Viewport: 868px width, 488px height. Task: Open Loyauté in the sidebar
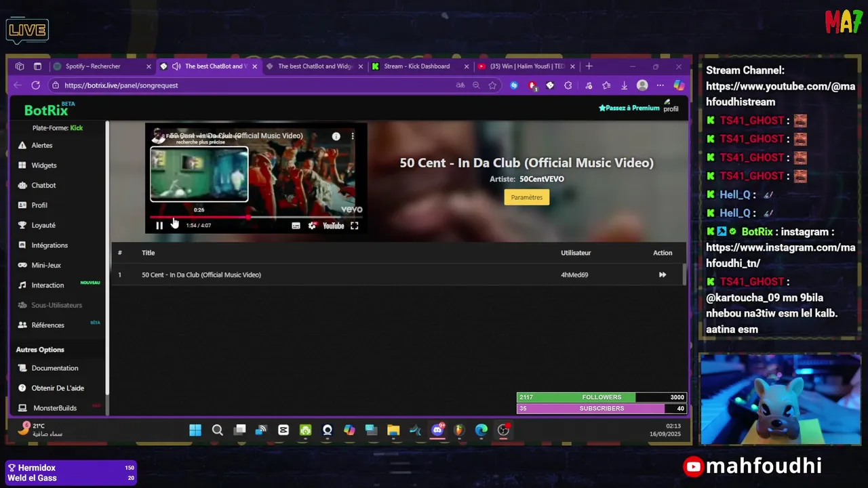point(43,225)
